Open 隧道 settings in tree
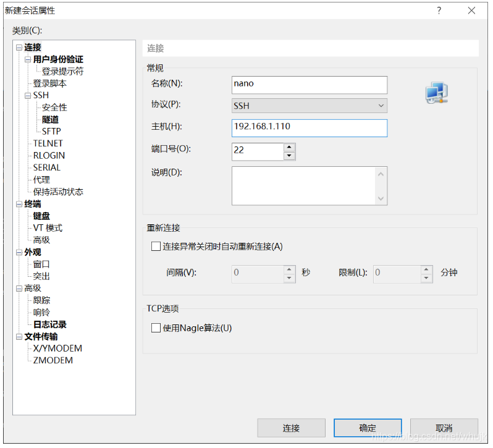 [50, 120]
